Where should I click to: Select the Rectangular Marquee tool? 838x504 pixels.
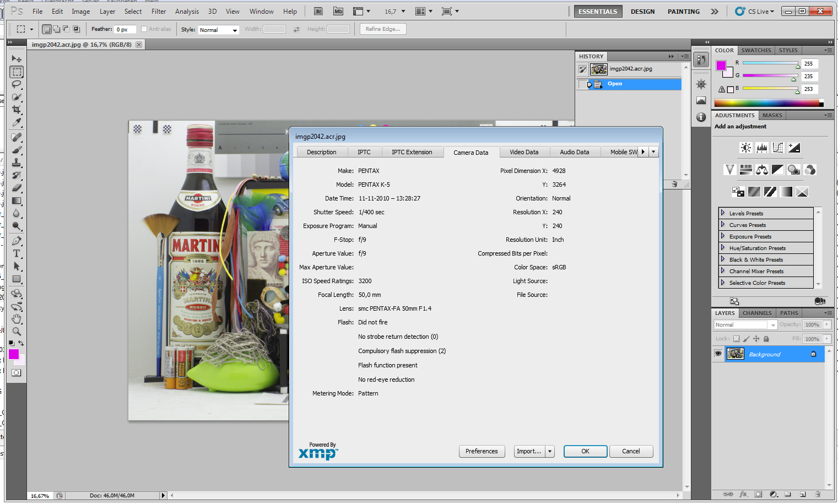click(17, 72)
